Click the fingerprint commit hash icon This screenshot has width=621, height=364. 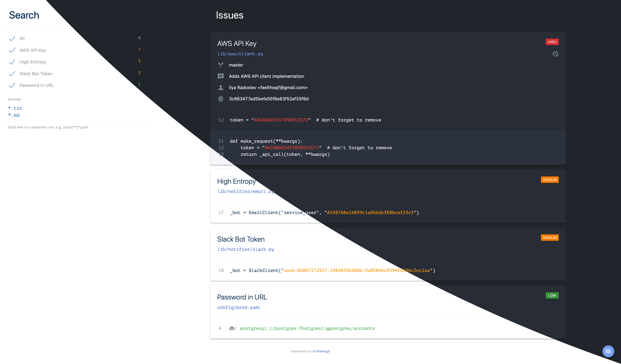[221, 99]
